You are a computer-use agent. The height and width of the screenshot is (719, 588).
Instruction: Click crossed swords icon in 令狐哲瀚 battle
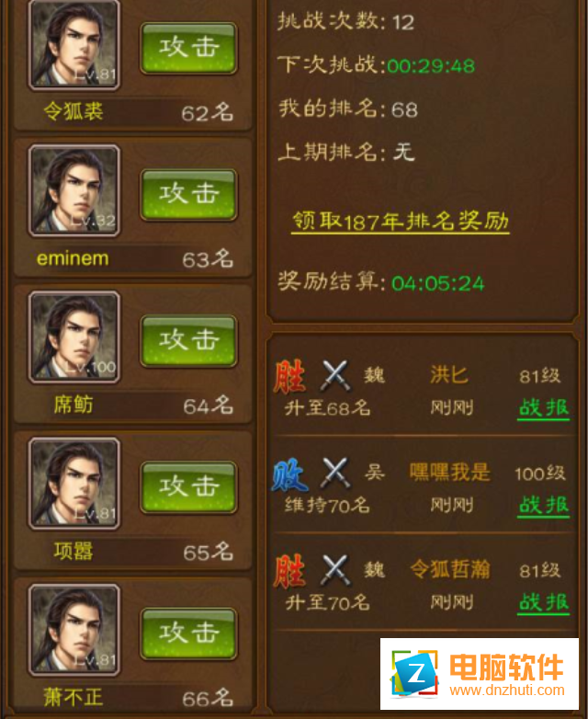[x=335, y=570]
